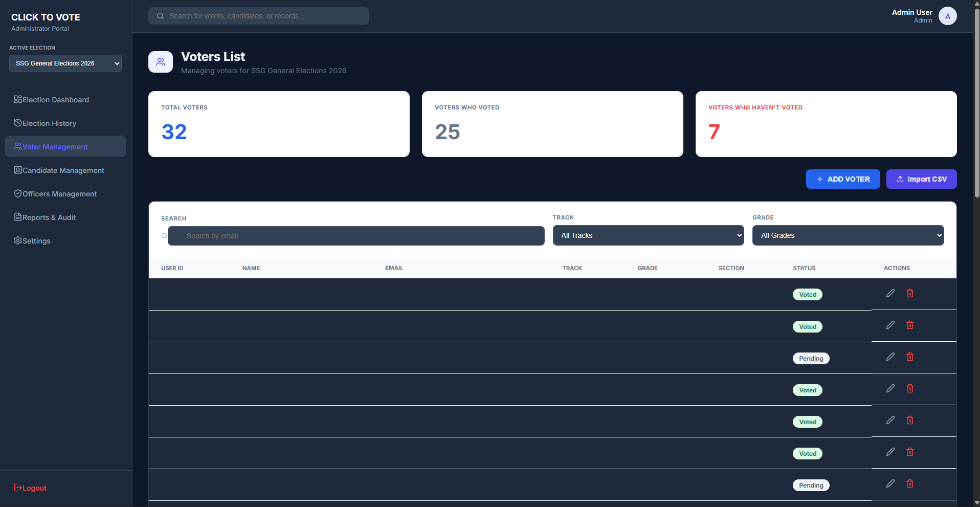This screenshot has height=507, width=980.
Task: Click the Settings gear icon in the sidebar
Action: click(x=18, y=240)
